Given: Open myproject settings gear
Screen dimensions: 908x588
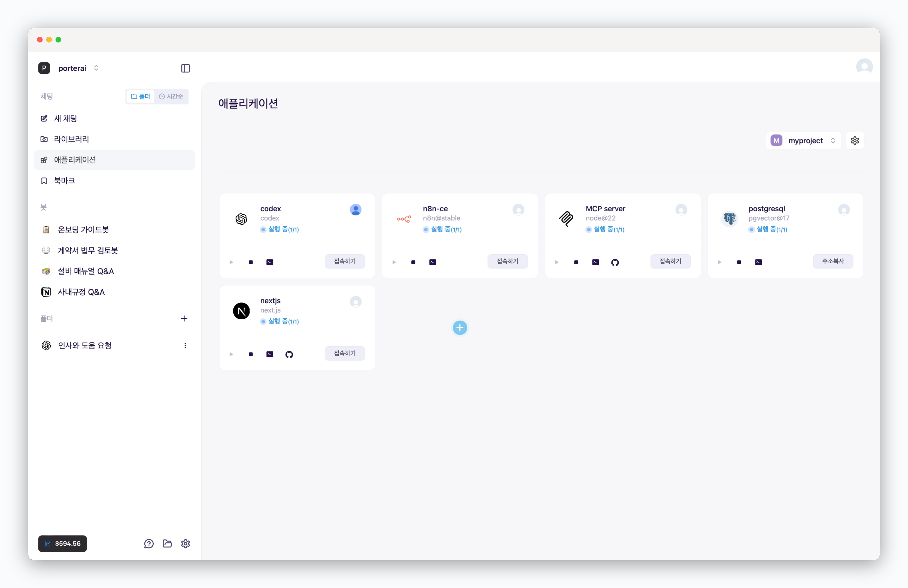Looking at the screenshot, I should coord(855,141).
